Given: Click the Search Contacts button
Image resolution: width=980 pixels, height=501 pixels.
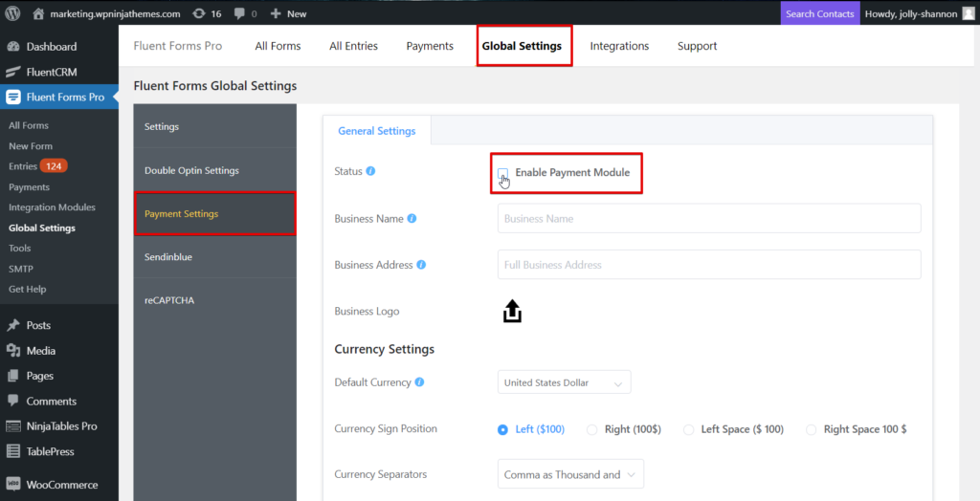Looking at the screenshot, I should tap(819, 13).
